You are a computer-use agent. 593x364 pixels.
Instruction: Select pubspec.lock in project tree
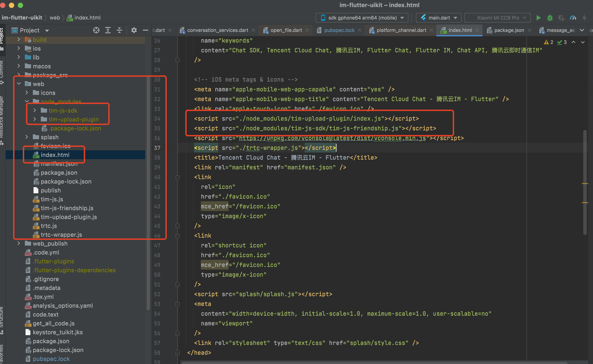(51, 359)
